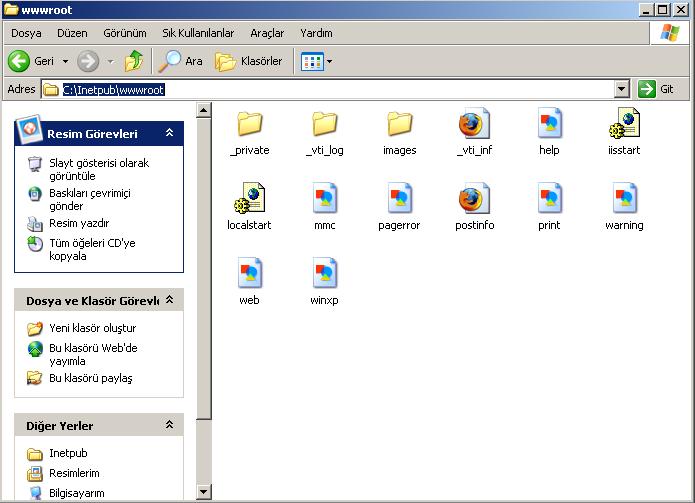This screenshot has width=695, height=503.
Task: Click the views grid icon
Action: pos(312,62)
